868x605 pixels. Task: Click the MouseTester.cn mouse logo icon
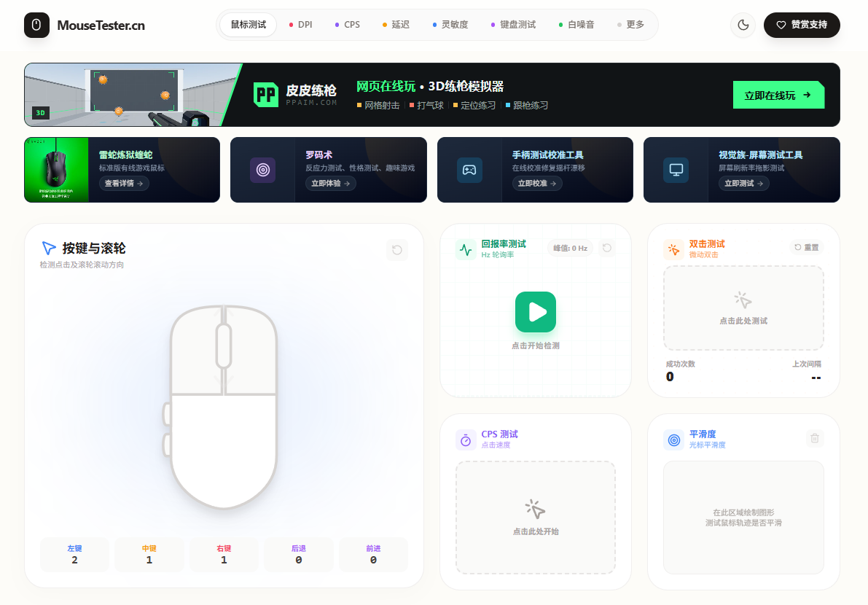click(x=36, y=25)
